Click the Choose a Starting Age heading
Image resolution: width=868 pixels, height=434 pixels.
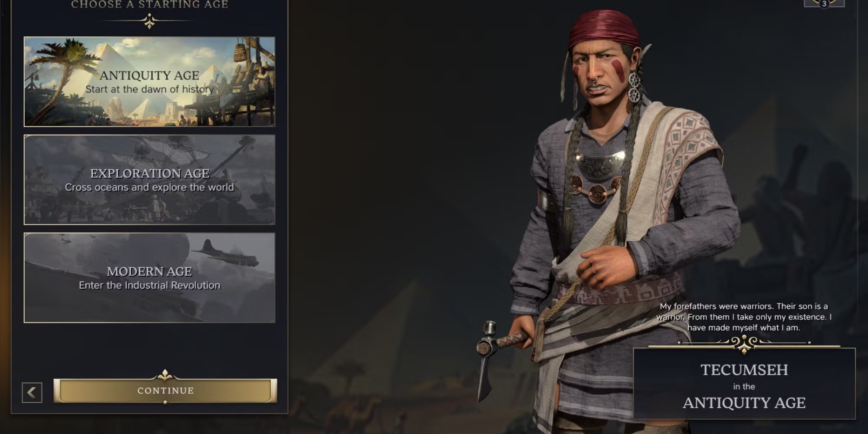pyautogui.click(x=149, y=5)
